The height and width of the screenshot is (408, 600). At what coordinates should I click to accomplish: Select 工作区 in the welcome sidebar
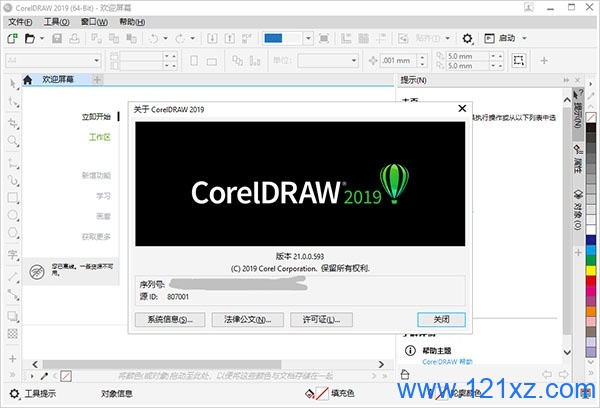(x=100, y=137)
